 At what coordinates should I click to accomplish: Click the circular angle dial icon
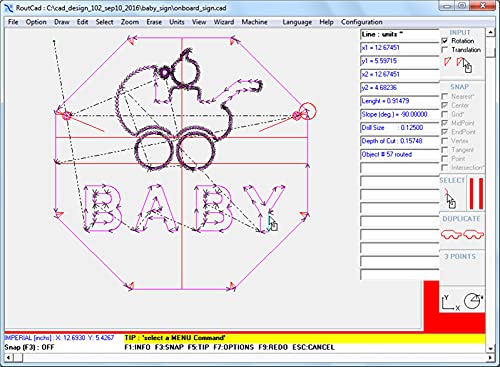[474, 301]
